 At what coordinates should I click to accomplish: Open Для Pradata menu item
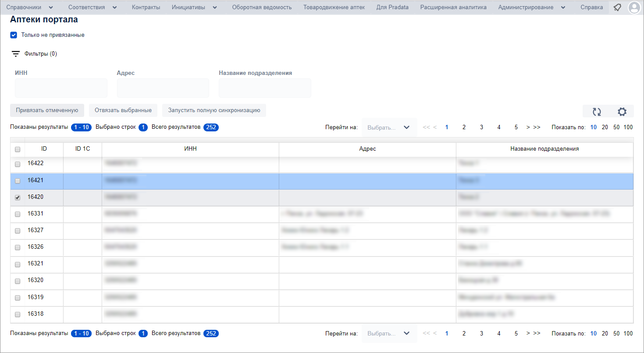[392, 7]
